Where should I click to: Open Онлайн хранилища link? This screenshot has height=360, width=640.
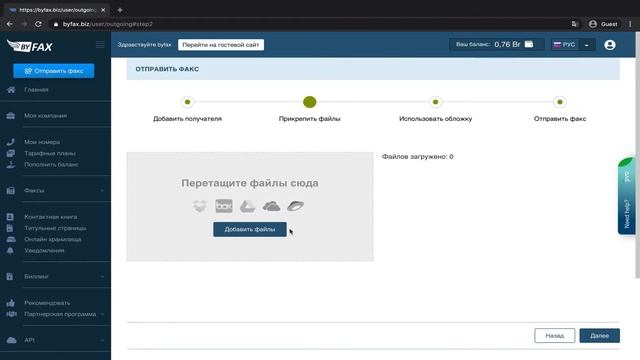click(x=53, y=239)
